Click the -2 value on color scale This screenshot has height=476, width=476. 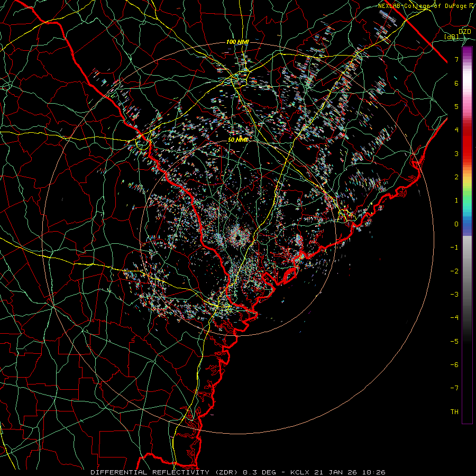click(454, 271)
